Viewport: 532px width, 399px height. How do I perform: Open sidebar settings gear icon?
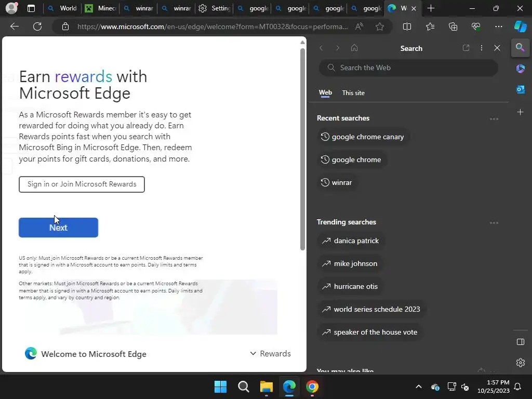521,363
